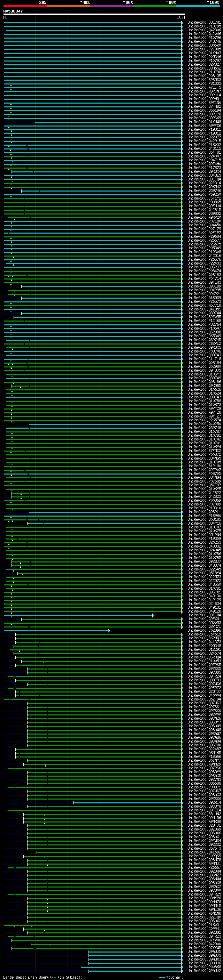Click the white query sequence ruler bar
The image size is (223, 980).
tap(94, 15)
